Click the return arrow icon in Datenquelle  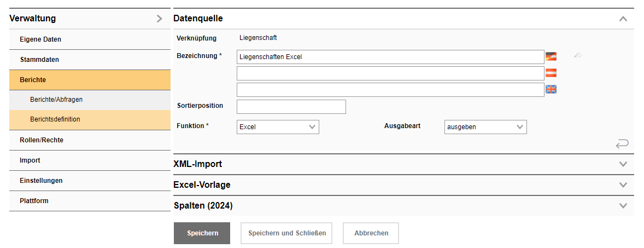(x=622, y=144)
